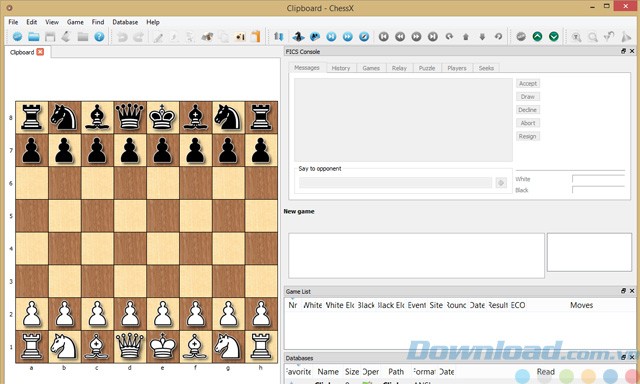The height and width of the screenshot is (384, 640).
Task: Open the View menu
Action: [52, 22]
